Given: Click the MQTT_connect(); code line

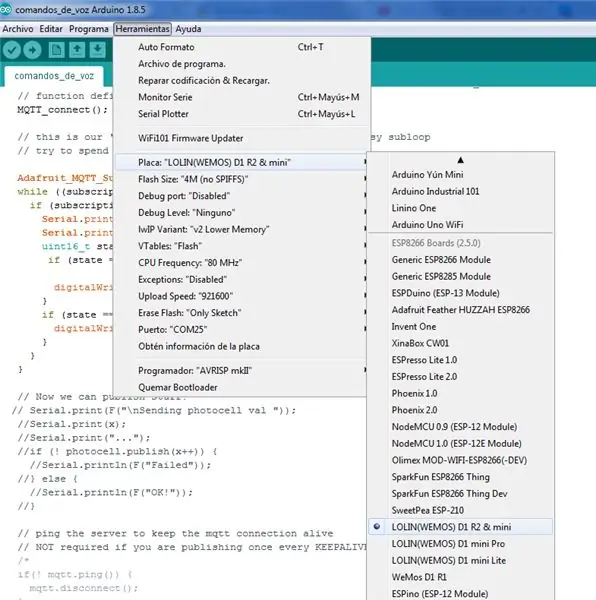Looking at the screenshot, I should pos(62,110).
